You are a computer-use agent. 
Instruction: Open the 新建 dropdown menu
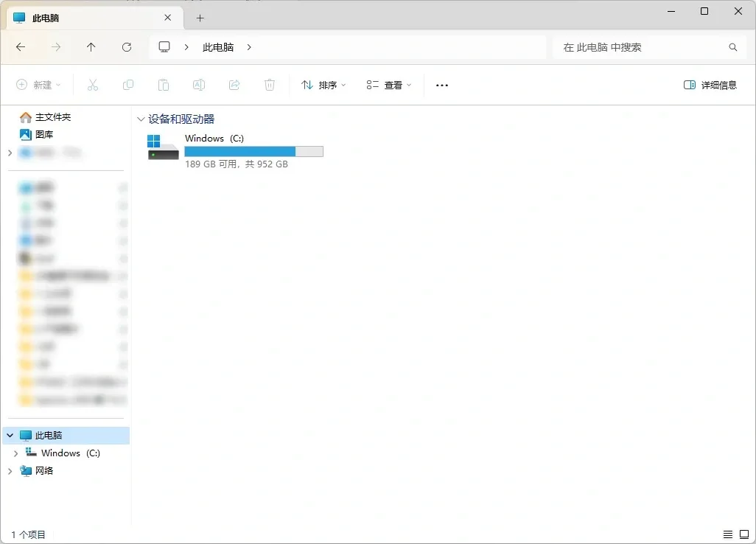pos(38,85)
